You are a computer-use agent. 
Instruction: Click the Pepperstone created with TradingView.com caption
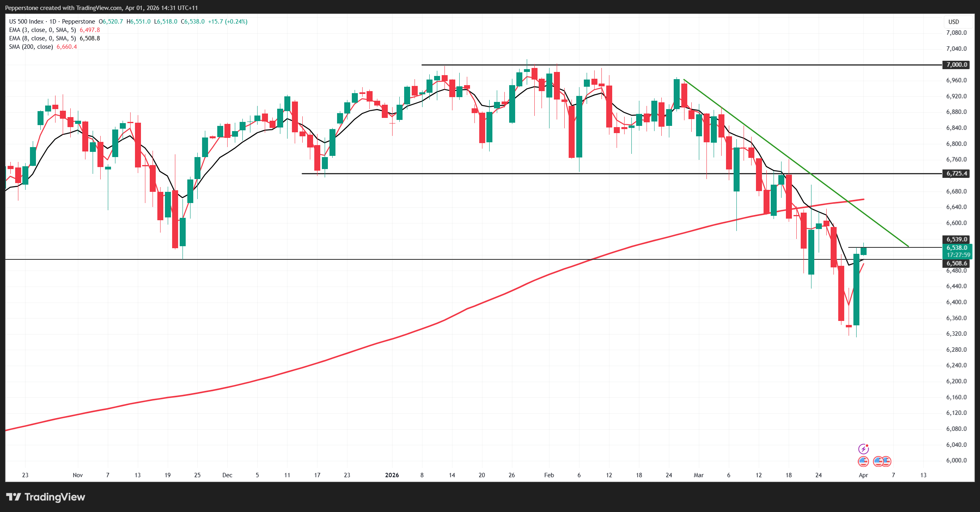click(101, 8)
